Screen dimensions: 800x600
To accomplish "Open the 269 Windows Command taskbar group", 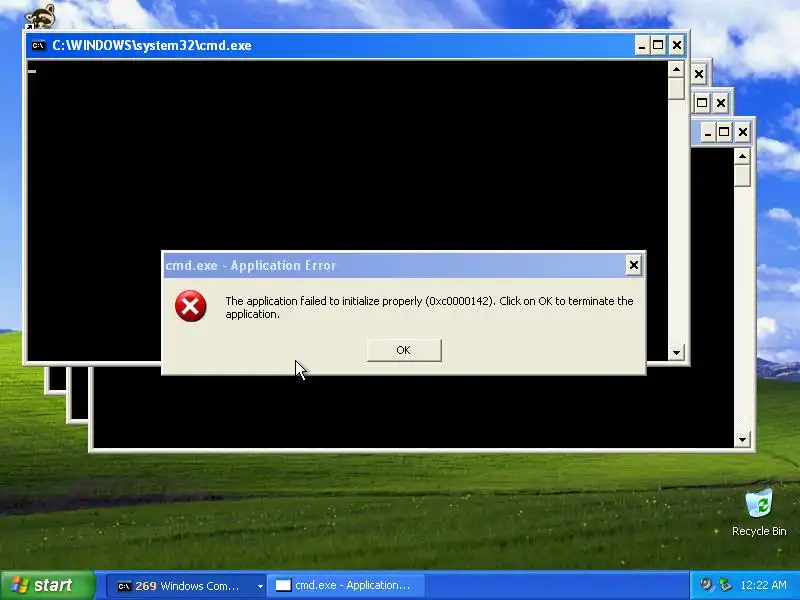I will tap(184, 586).
